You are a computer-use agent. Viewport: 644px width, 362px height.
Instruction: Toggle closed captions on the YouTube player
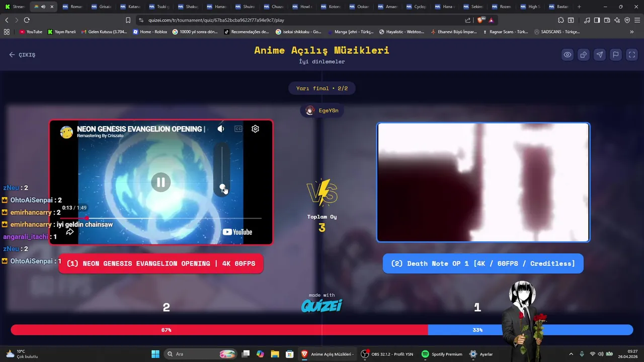point(238,129)
